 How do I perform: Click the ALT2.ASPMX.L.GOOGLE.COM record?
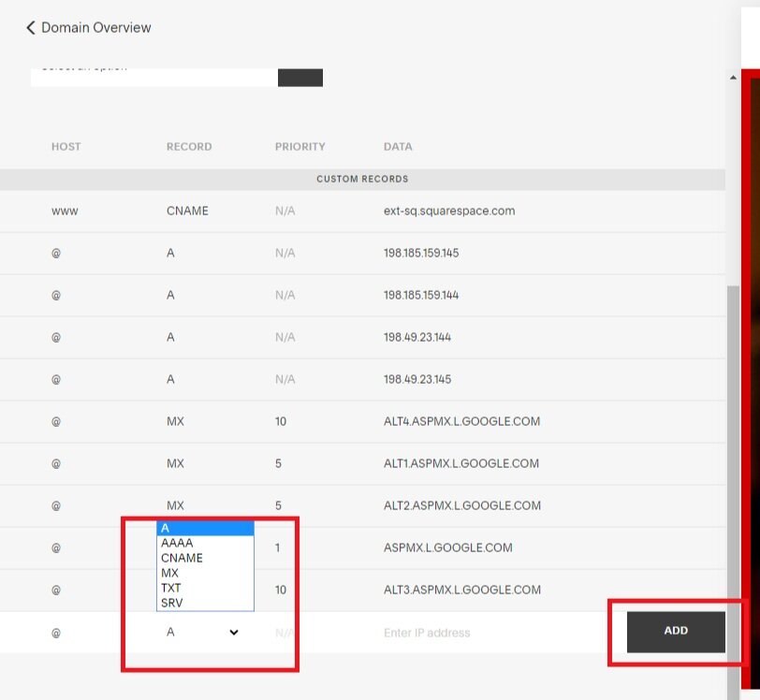click(x=462, y=505)
